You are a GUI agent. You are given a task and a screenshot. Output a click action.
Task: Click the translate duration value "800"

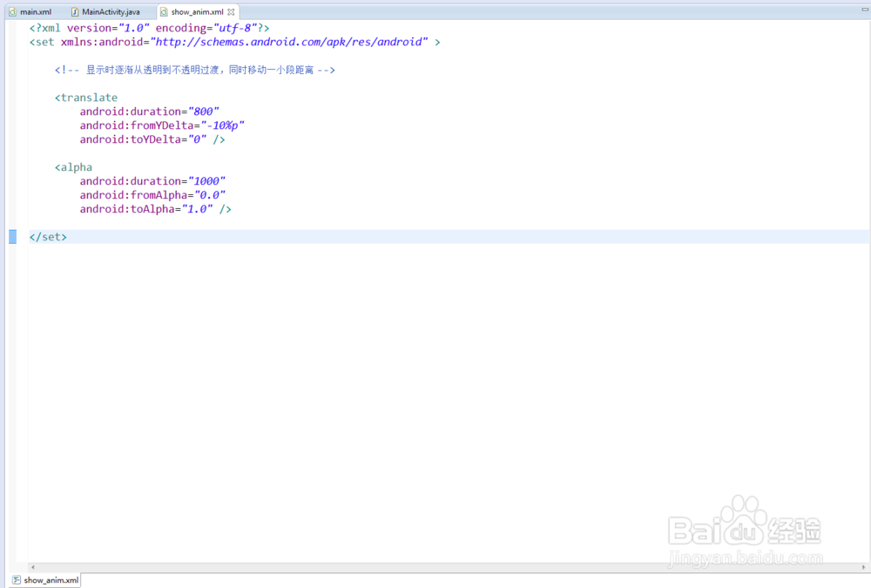tap(203, 112)
